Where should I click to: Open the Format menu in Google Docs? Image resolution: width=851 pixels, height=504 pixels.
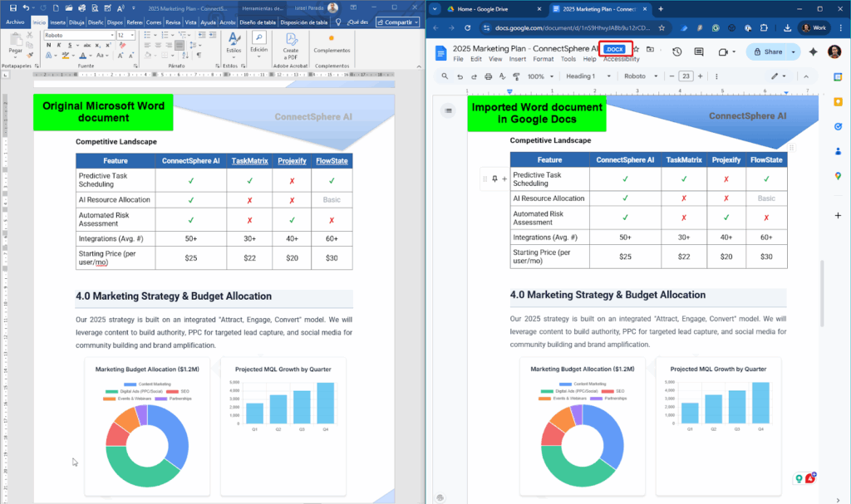[x=544, y=59]
